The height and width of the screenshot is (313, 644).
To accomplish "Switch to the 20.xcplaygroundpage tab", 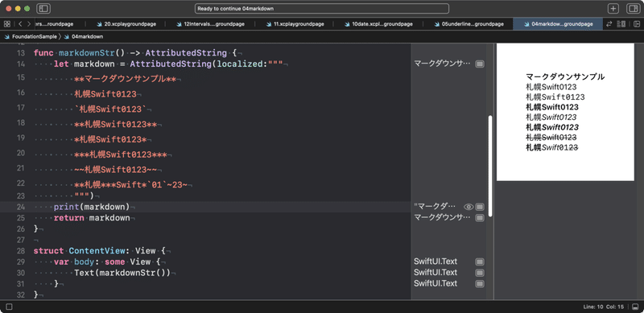I will tap(126, 24).
